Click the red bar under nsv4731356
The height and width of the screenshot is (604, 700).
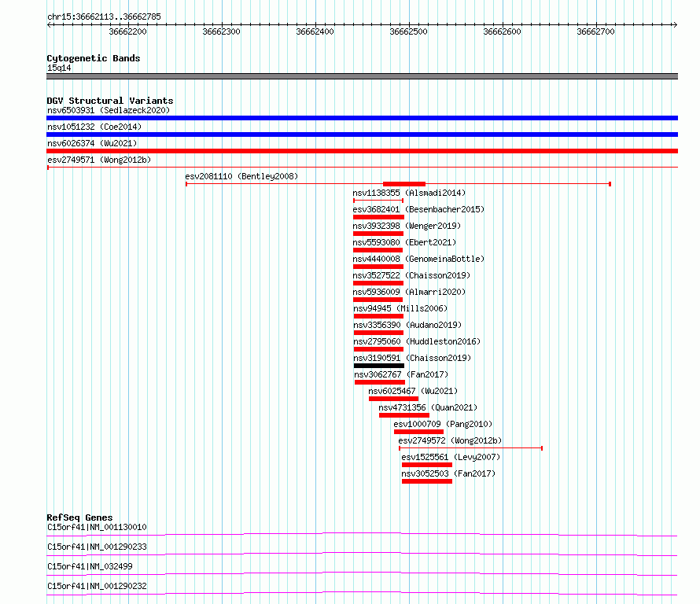pos(404,415)
